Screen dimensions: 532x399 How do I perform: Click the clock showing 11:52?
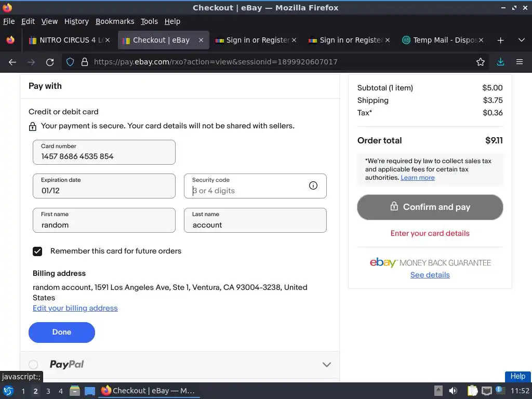click(520, 391)
